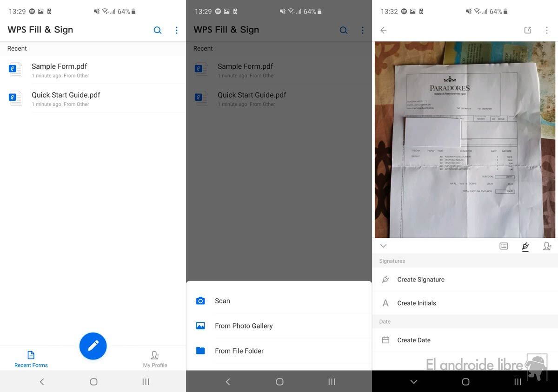Choose Create Signature
558x392 pixels.
[420, 280]
